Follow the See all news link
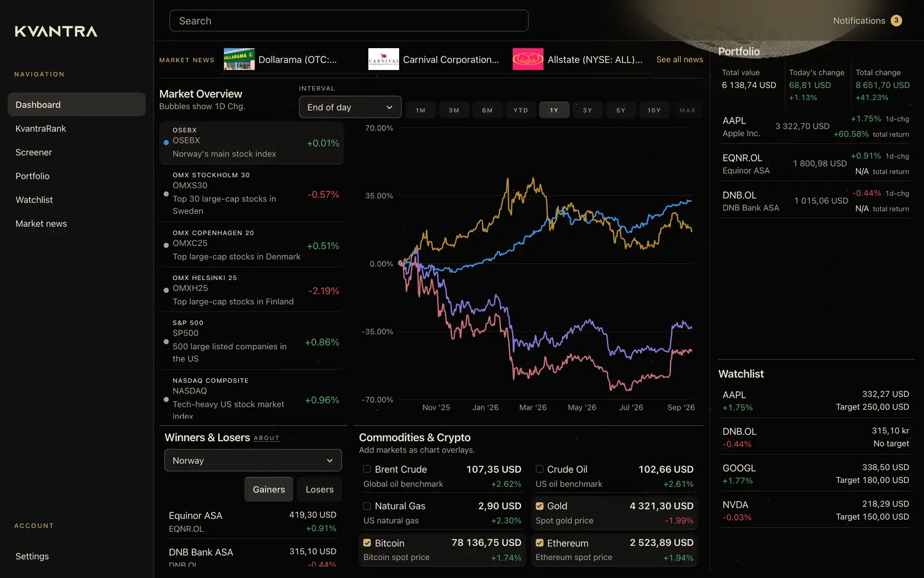The width and height of the screenshot is (924, 578). [x=680, y=59]
